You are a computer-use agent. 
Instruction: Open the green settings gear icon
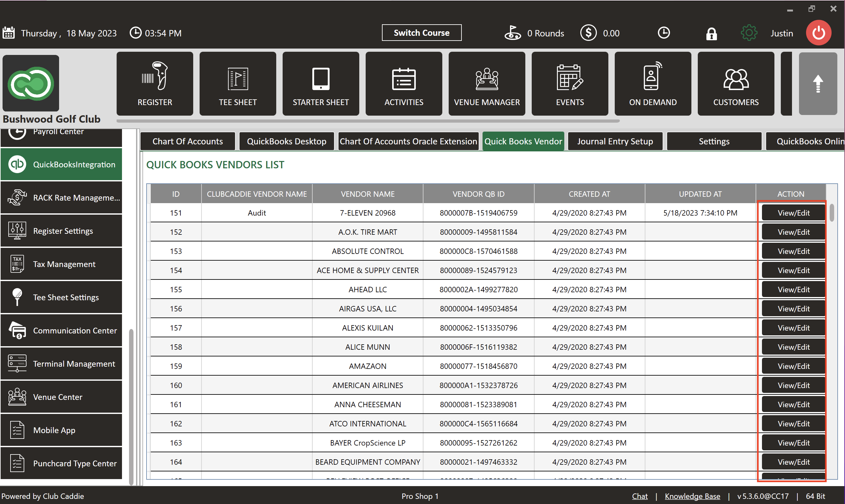(x=749, y=33)
